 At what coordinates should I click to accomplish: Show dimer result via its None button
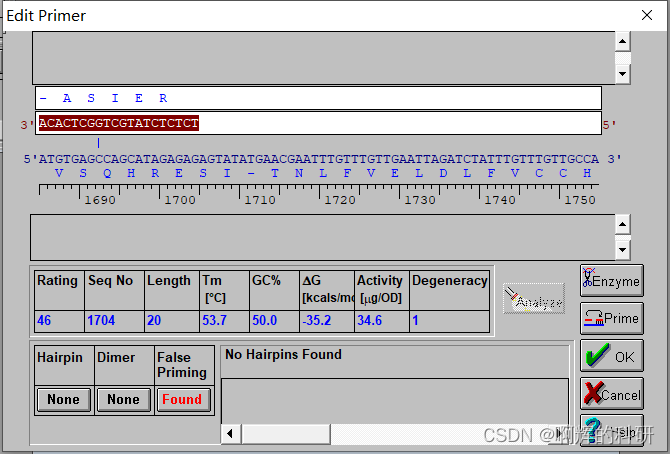[x=123, y=400]
